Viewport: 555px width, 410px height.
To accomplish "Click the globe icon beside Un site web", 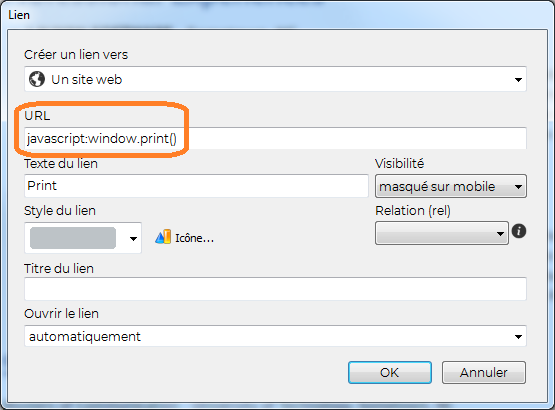I will coord(37,79).
